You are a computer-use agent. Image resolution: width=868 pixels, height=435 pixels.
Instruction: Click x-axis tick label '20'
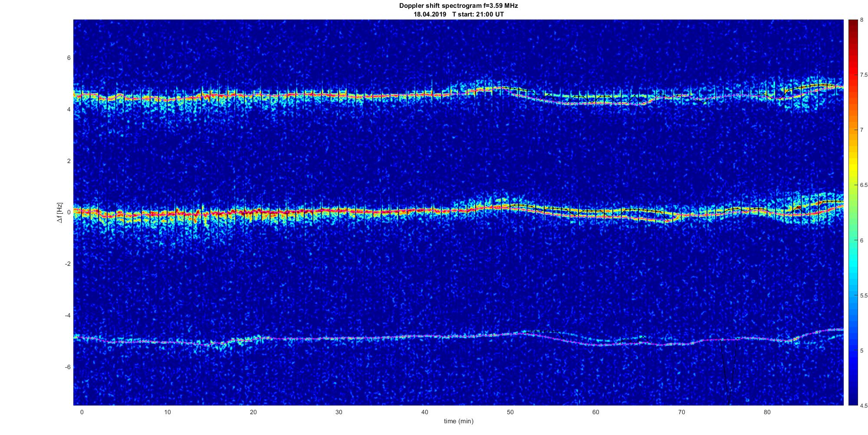click(x=253, y=412)
